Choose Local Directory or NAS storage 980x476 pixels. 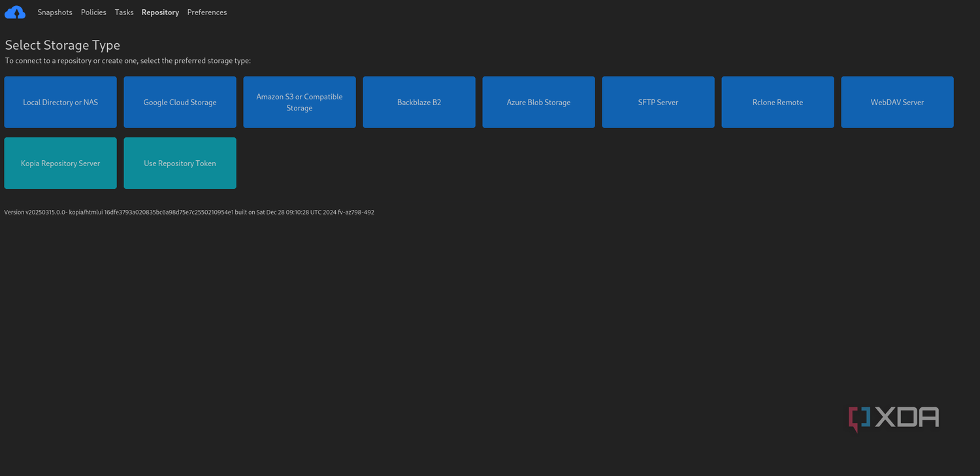(61, 102)
